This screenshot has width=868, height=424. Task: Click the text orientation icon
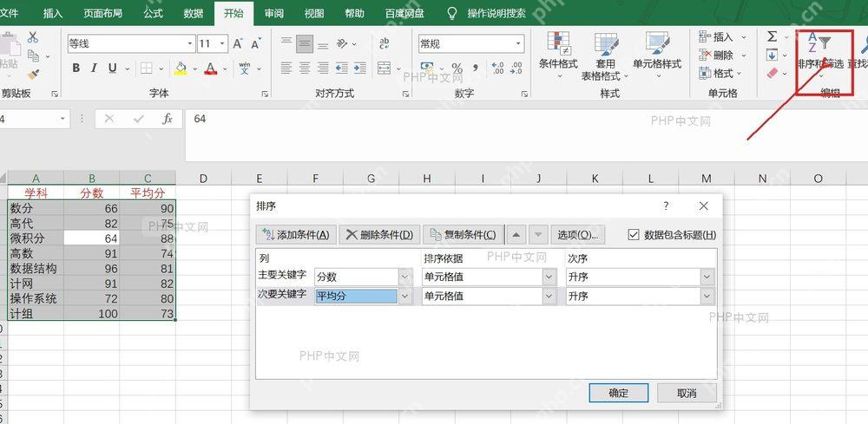[x=343, y=43]
